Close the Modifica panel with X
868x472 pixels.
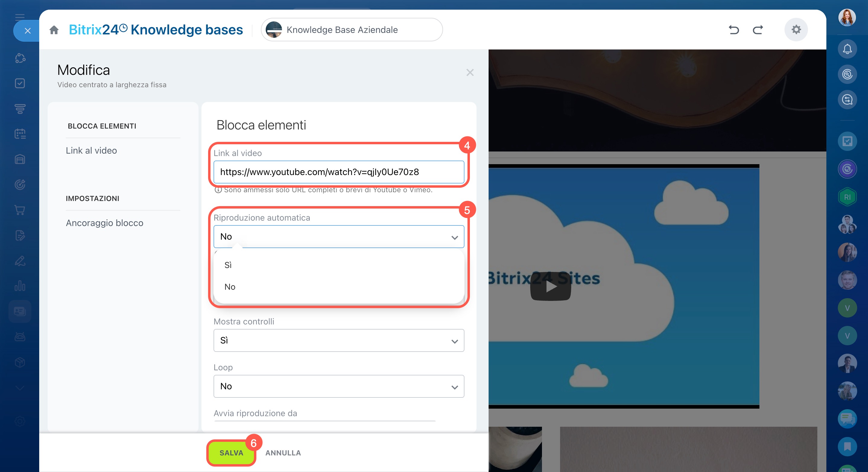470,72
